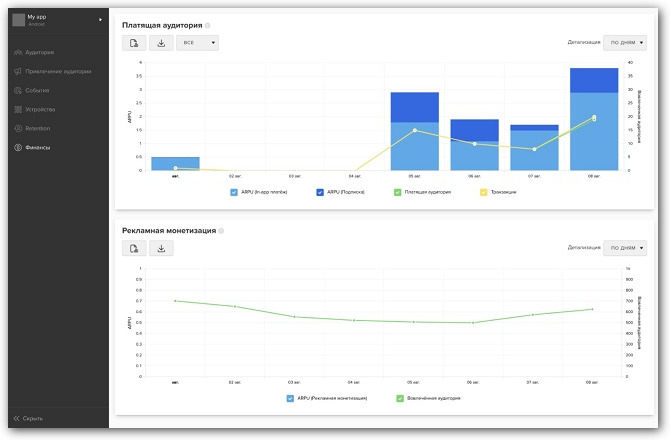
Task: Open the ВСЕ filter dropdown
Action: (x=197, y=43)
